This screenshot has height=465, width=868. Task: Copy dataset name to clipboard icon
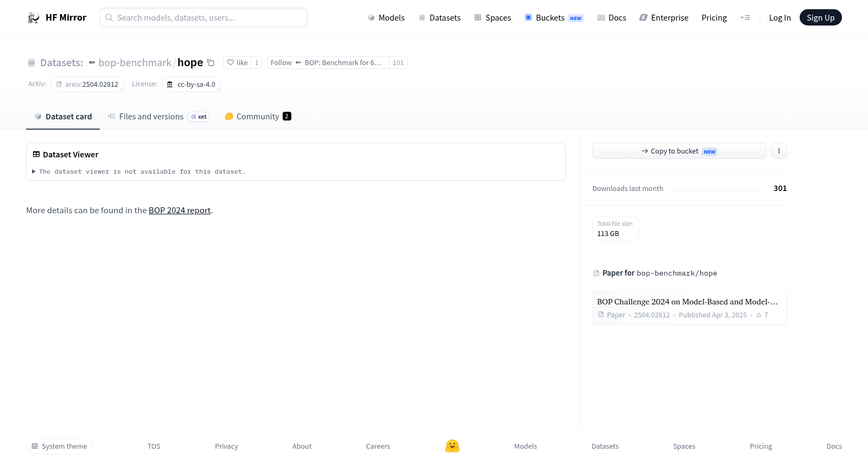(210, 63)
